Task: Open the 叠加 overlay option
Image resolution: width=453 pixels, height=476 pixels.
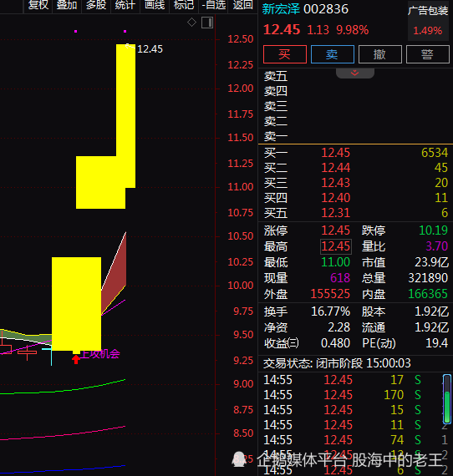Action: [x=67, y=5]
